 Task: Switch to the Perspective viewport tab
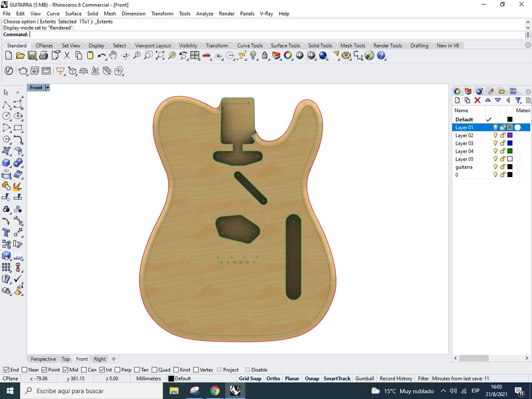pos(43,359)
